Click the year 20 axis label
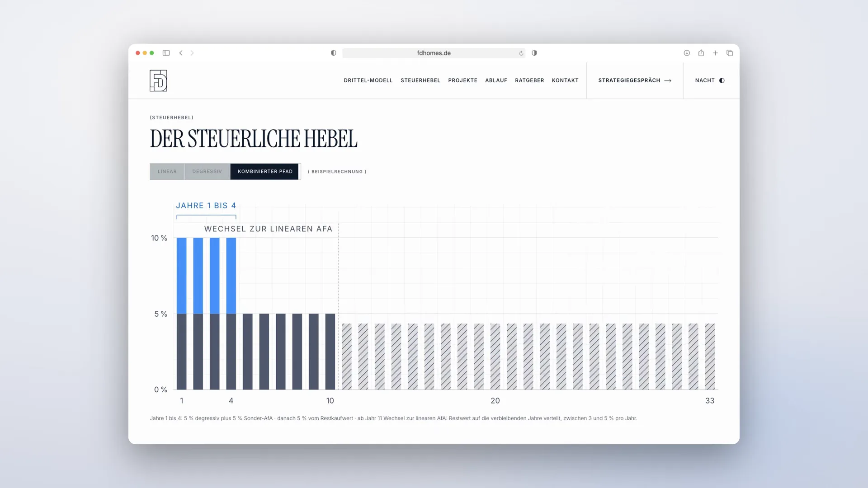Image resolution: width=868 pixels, height=488 pixels. click(x=495, y=401)
